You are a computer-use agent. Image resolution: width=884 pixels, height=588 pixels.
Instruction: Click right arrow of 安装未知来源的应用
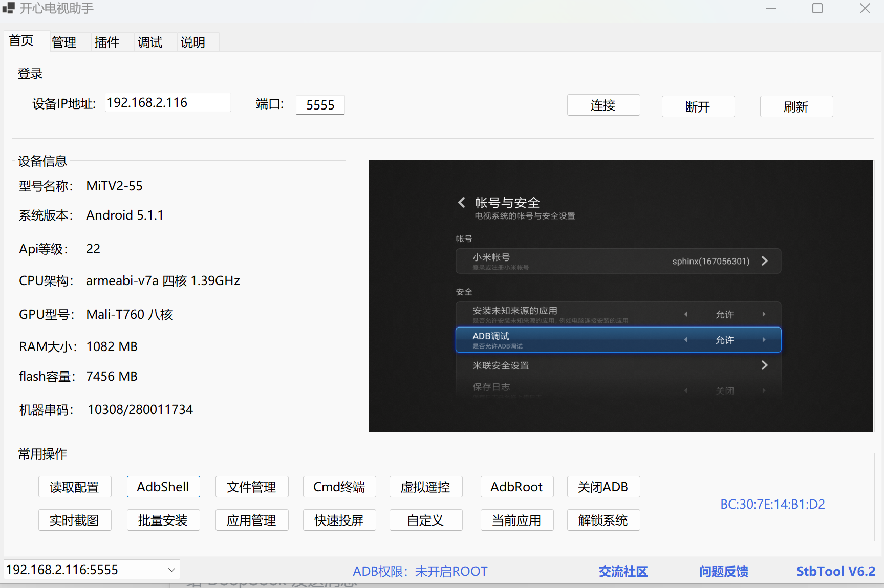764,314
